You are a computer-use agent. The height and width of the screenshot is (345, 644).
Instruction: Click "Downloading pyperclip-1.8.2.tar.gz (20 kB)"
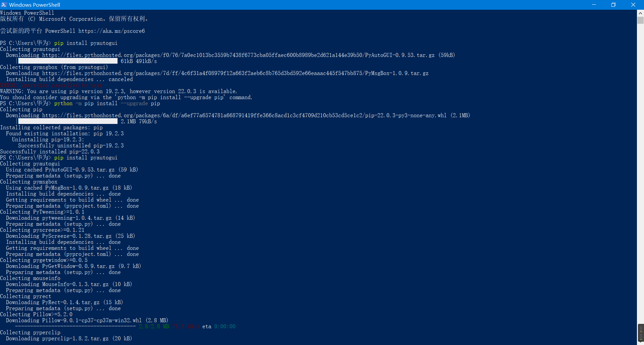pyautogui.click(x=69, y=339)
